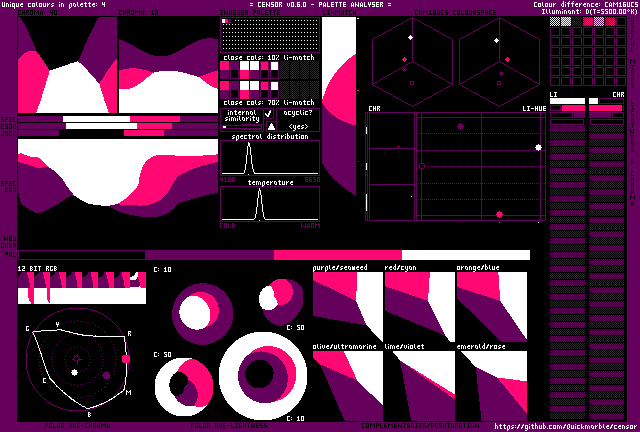The height and width of the screenshot is (432, 640).
Task: Click the white diamond in the left CAM16UCS cube
Action: pos(410,38)
